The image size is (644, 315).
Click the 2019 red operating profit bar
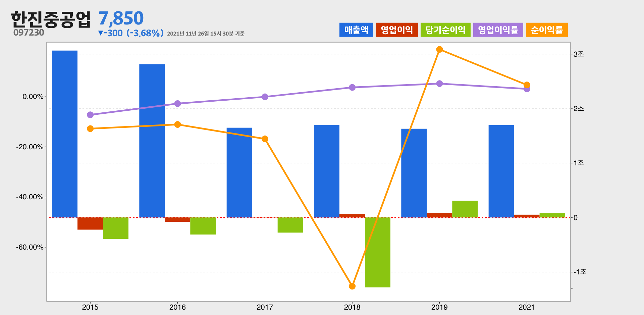click(x=439, y=215)
